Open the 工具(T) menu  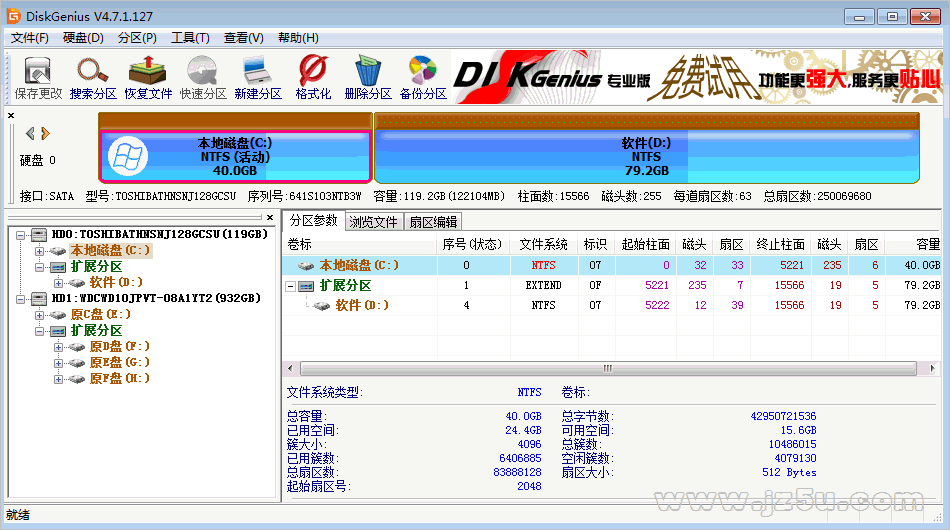(190, 38)
